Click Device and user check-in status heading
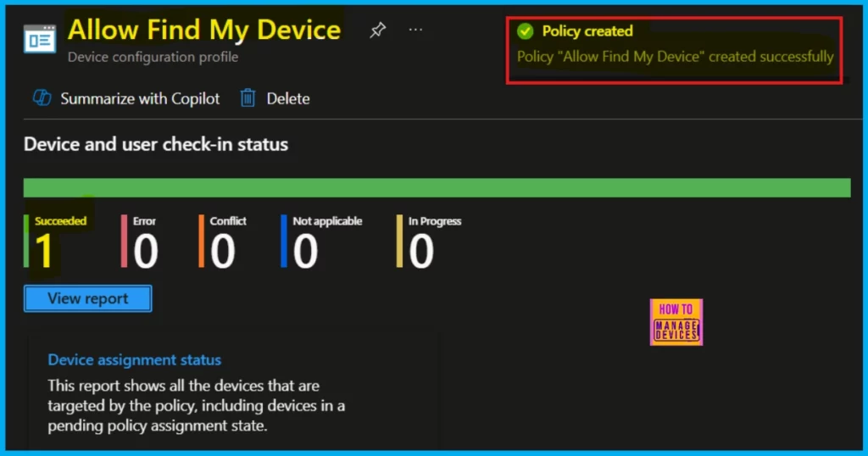 pos(156,144)
